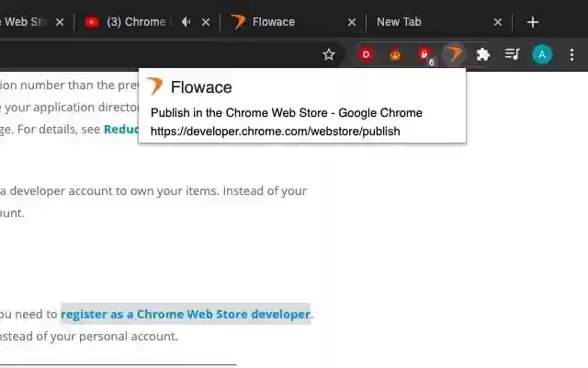Open Chrome's three-dot menu

(571, 55)
